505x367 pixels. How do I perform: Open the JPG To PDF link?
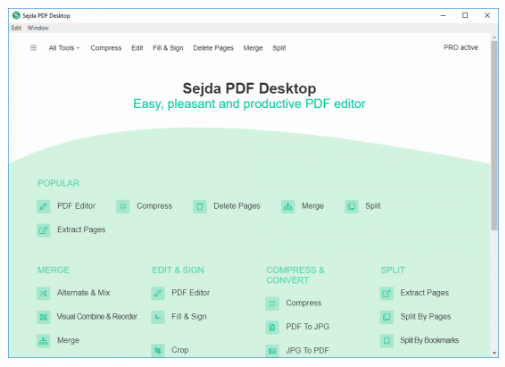(307, 350)
